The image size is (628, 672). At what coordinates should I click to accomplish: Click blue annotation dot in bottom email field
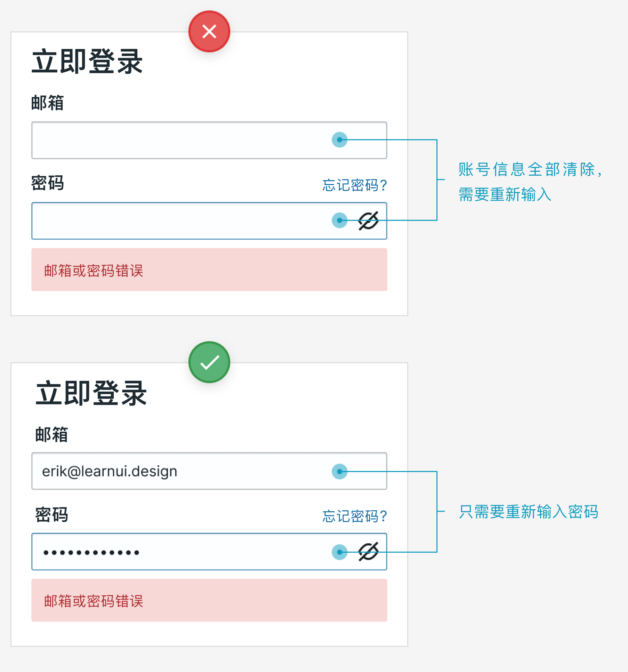coord(340,472)
